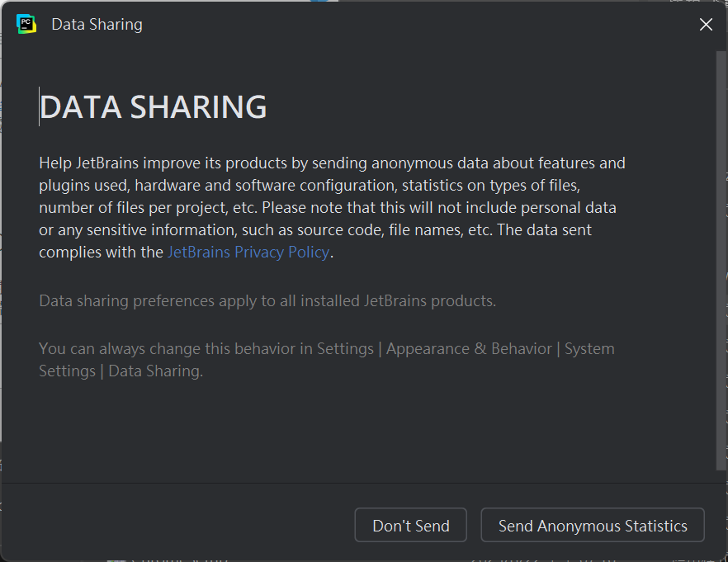Screen dimensions: 728x562
Task: Open the JetBrains Privacy Policy link
Action: click(248, 252)
